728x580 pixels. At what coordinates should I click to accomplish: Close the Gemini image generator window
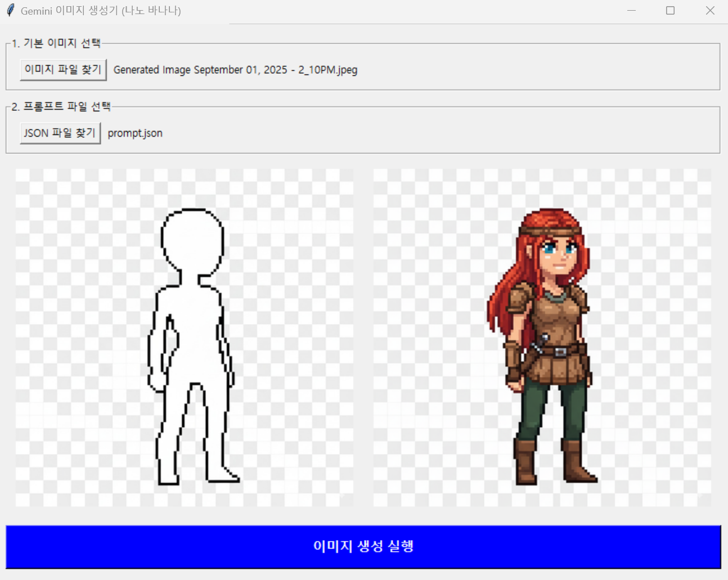click(710, 11)
